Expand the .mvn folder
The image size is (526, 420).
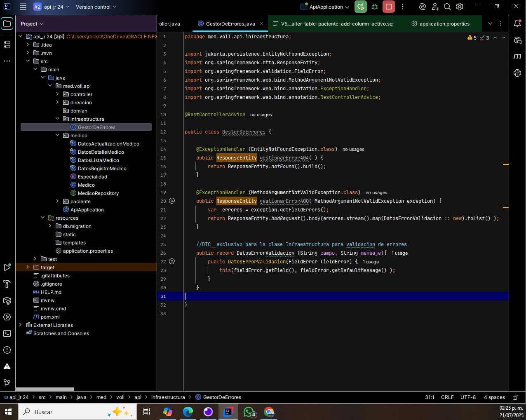28,53
